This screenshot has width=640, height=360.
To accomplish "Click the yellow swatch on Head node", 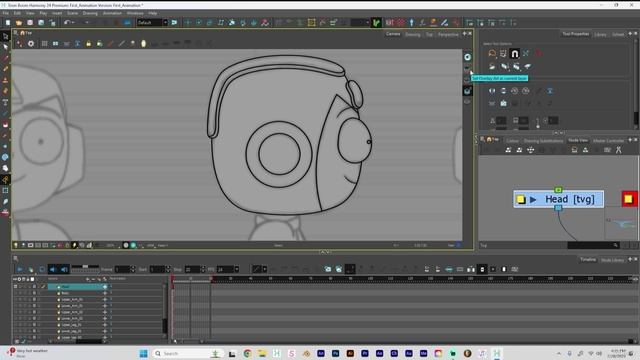I will coord(520,199).
